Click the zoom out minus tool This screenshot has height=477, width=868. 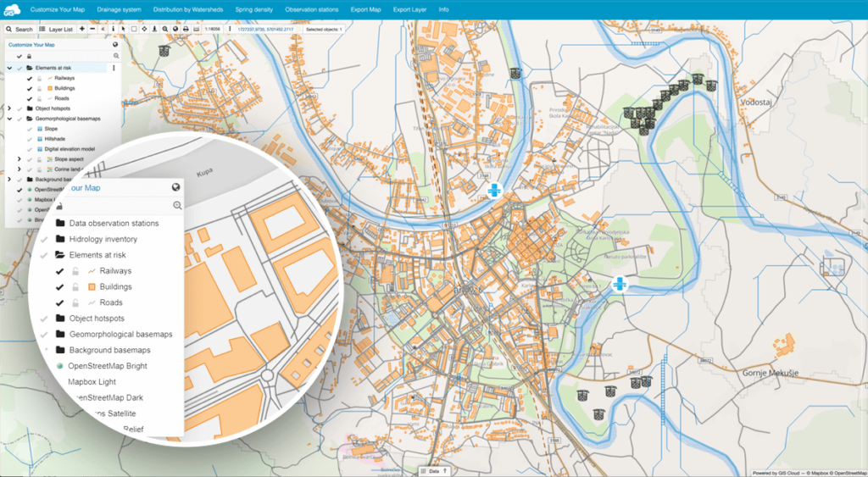(x=92, y=29)
